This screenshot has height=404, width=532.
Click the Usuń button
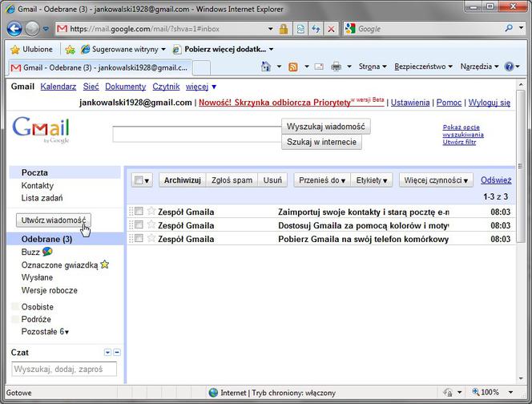pyautogui.click(x=272, y=180)
